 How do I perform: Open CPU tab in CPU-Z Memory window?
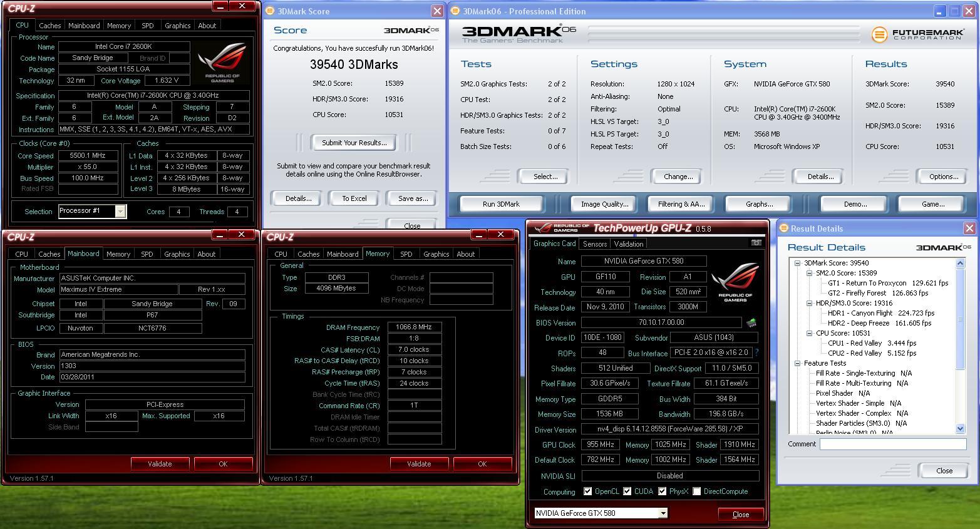pyautogui.click(x=281, y=254)
